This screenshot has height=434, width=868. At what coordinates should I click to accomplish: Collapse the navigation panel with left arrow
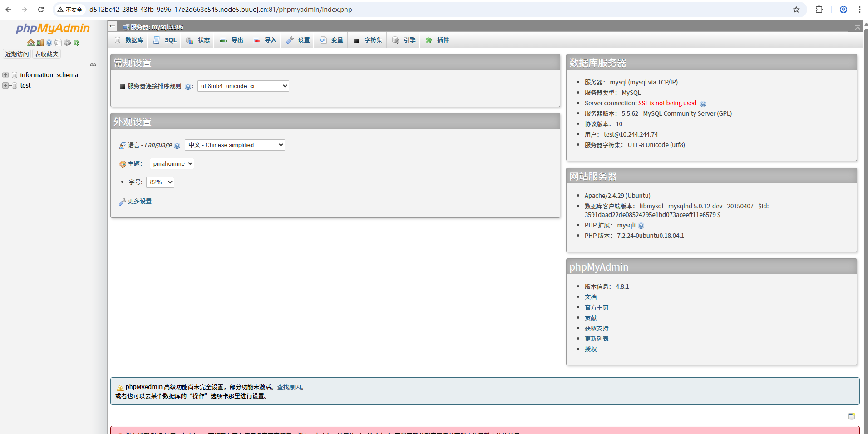pos(113,26)
